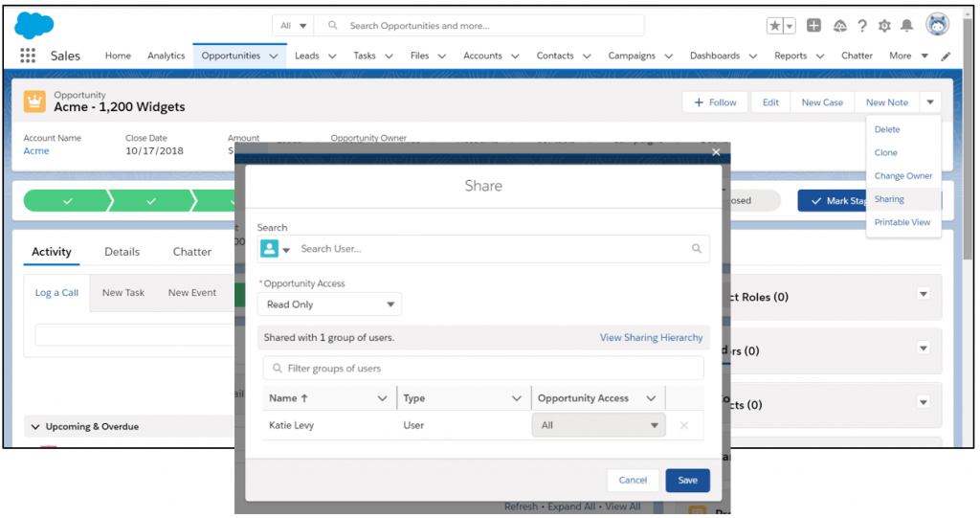
Task: Close the Share dialog with X
Action: pyautogui.click(x=716, y=152)
